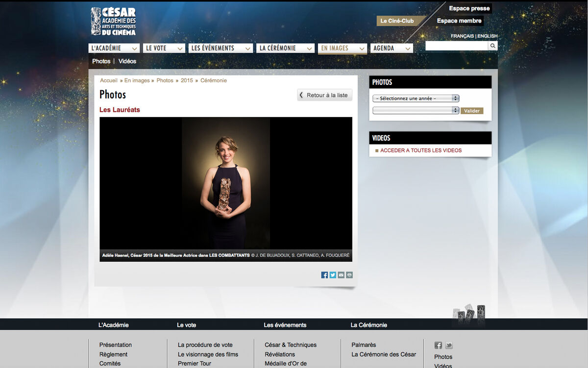Switch to the Vidéos tab
This screenshot has width=588, height=368.
pos(127,61)
